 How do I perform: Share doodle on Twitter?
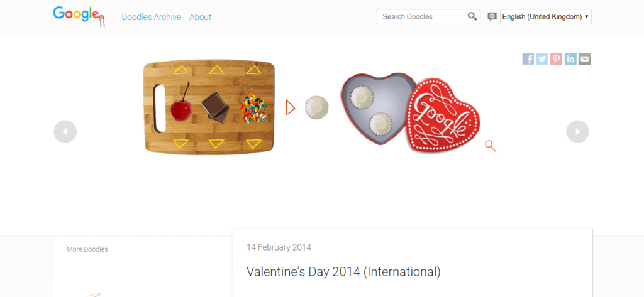(x=542, y=59)
